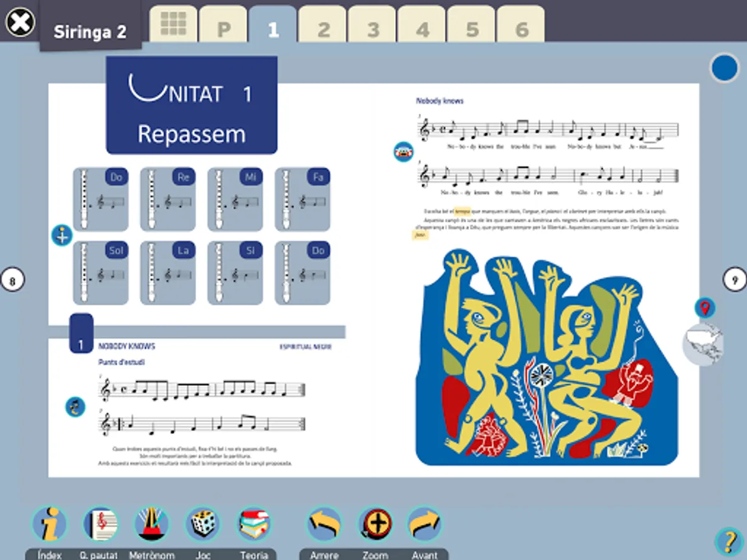Go to next page 9
The width and height of the screenshot is (747, 560).
click(735, 279)
